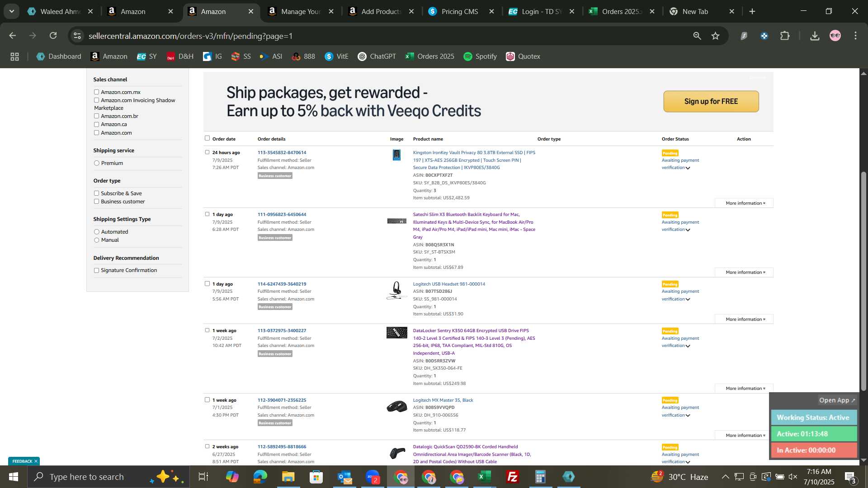Switch to the Add Products browser tab

point(381,11)
